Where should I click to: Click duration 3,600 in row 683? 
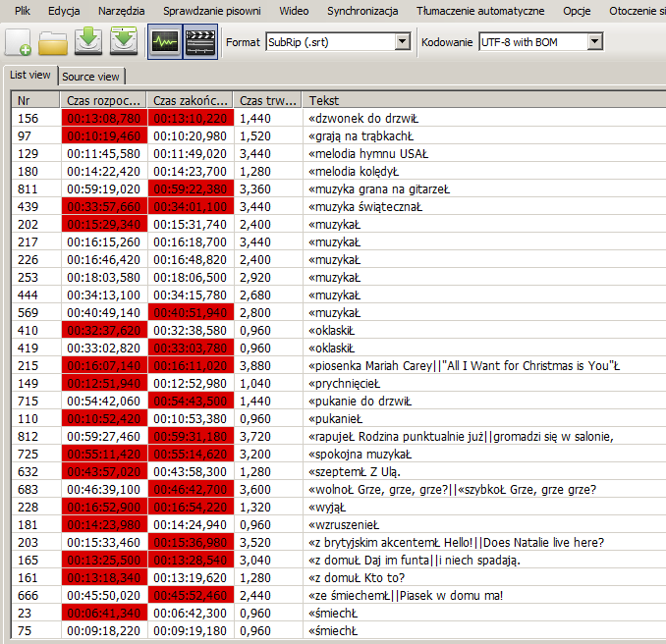coord(255,490)
